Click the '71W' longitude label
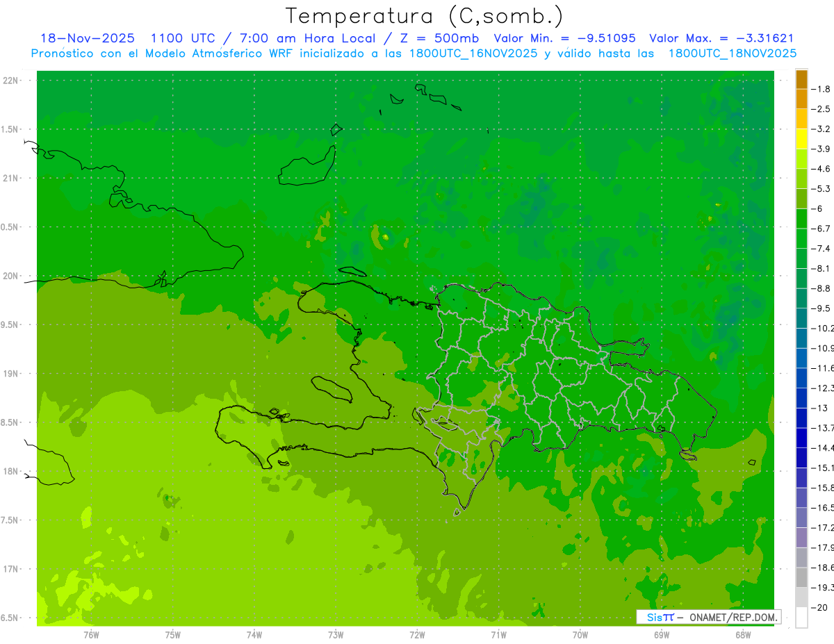Screen dimensions: 834x644 click(x=498, y=634)
